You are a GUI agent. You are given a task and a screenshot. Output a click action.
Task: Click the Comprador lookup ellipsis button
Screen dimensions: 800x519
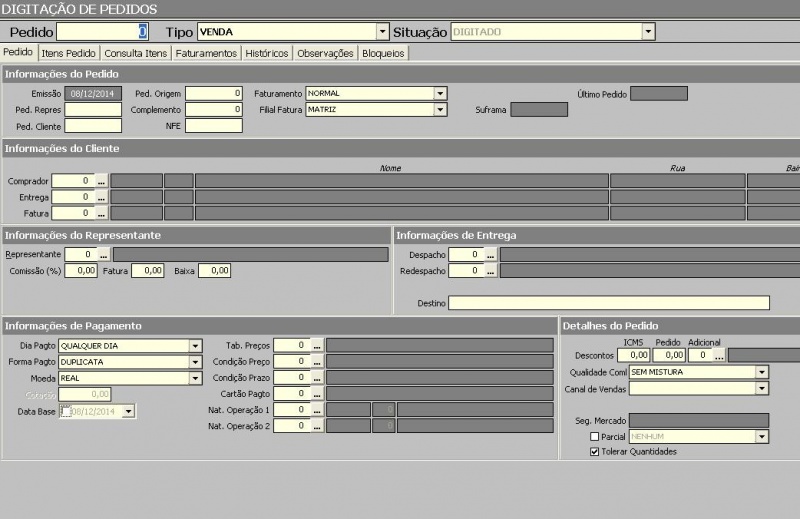[101, 181]
